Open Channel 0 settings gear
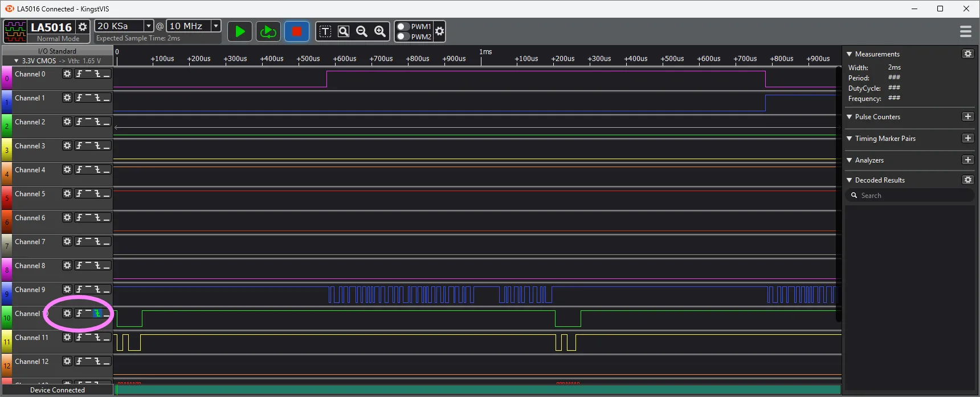The width and height of the screenshot is (980, 397). [67, 74]
